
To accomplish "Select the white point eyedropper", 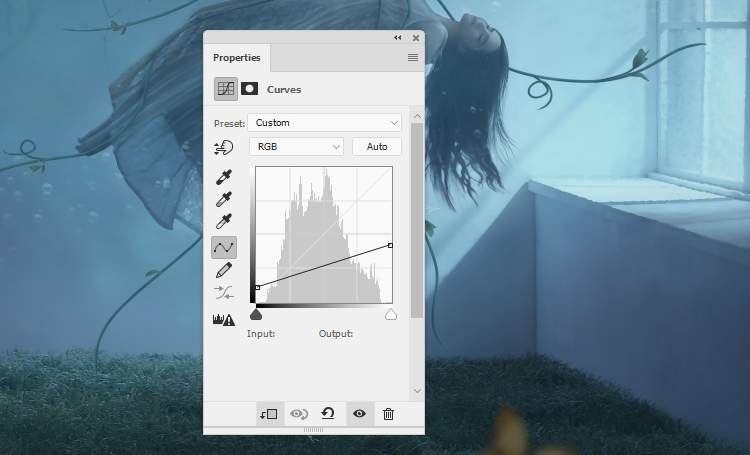I will [225, 222].
